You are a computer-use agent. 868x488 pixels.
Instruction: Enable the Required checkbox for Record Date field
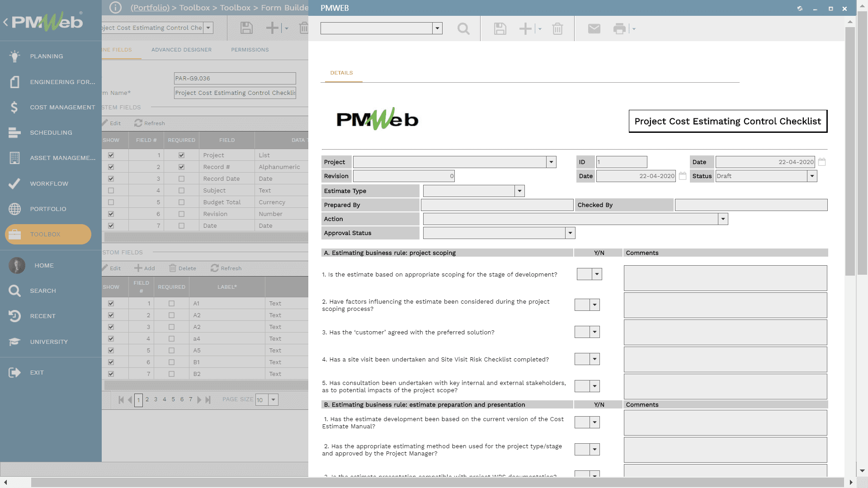coord(181,178)
